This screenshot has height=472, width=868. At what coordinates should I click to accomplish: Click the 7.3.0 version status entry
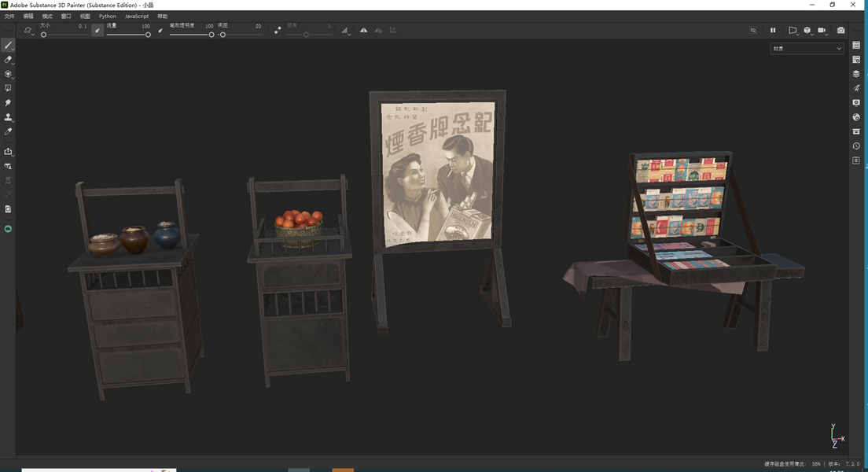844,464
